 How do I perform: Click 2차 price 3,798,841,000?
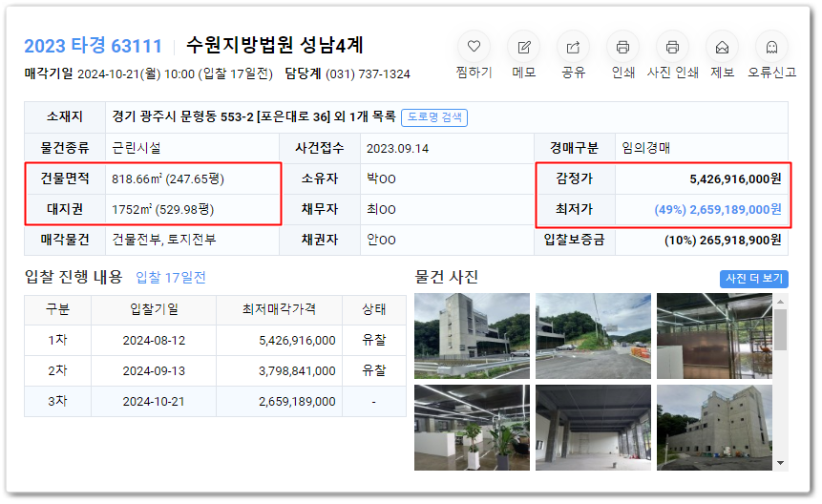coord(297,371)
